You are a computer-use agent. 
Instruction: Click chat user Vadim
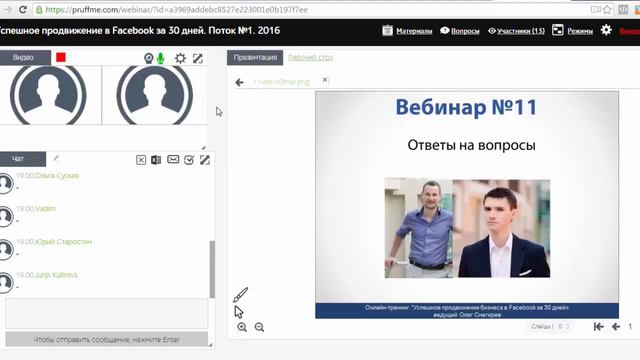[x=45, y=209]
